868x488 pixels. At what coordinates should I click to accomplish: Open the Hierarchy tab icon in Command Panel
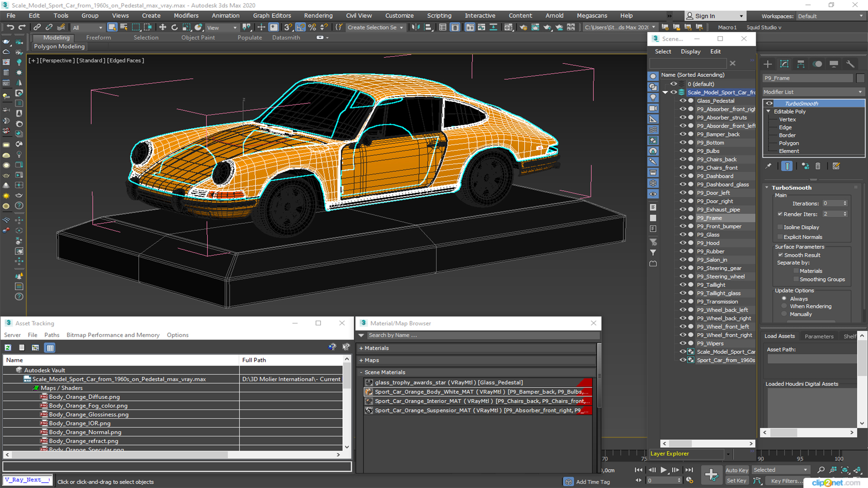click(801, 64)
